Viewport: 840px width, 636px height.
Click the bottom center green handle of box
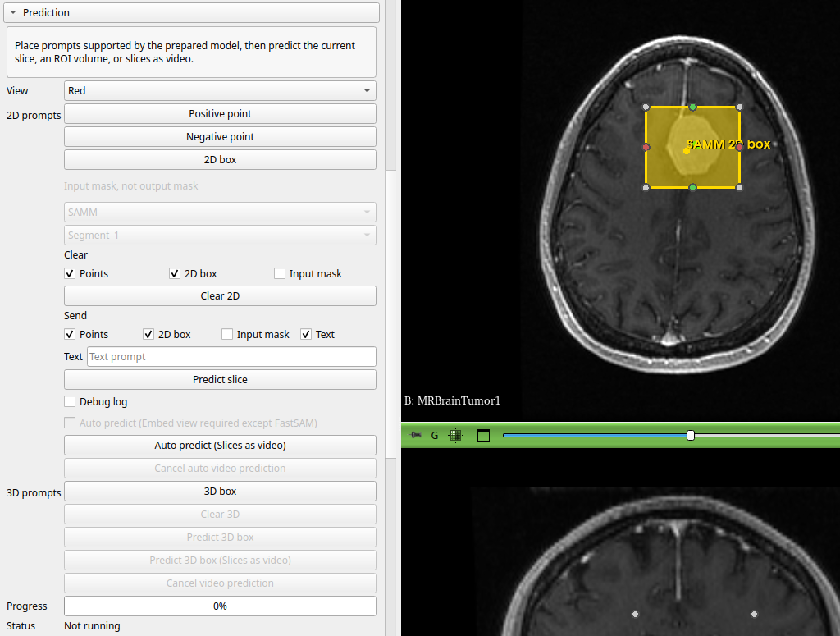692,187
